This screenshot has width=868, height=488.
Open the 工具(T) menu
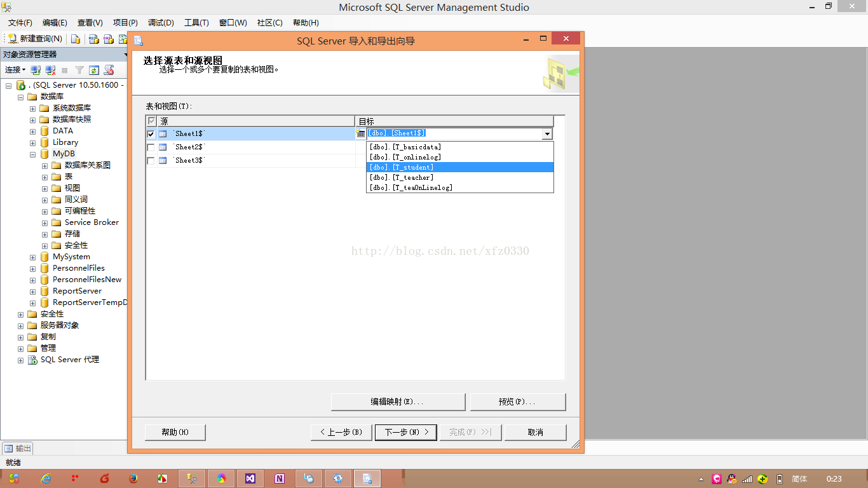(x=196, y=23)
